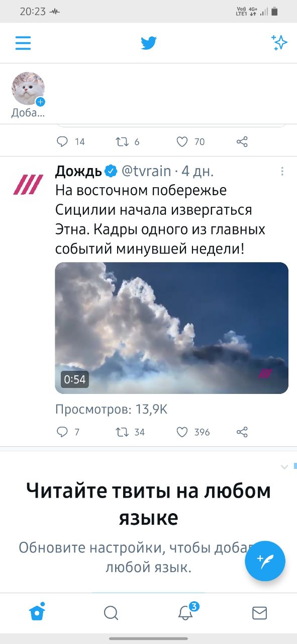Retweet the upper tweet with 6 retweets

click(122, 142)
